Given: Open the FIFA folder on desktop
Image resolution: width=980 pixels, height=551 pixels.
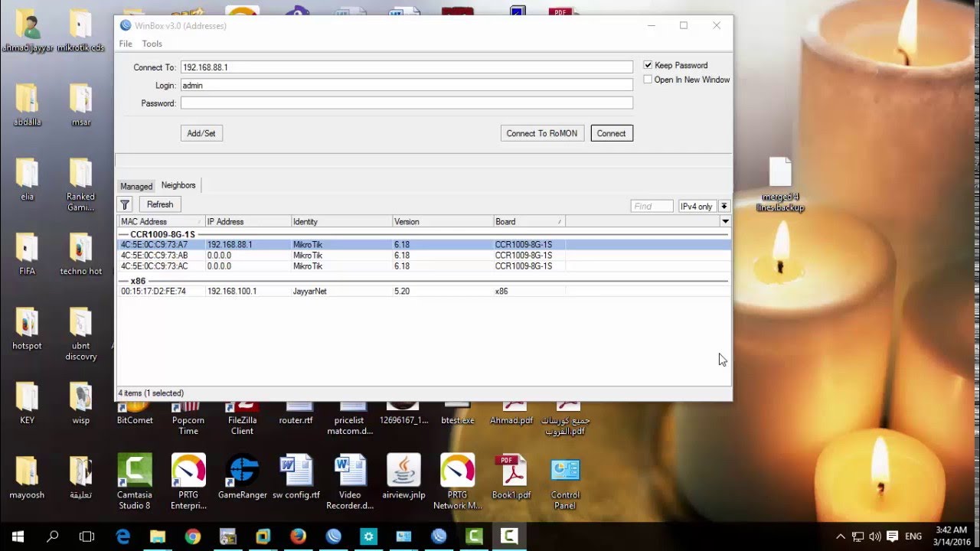Looking at the screenshot, I should [x=27, y=254].
